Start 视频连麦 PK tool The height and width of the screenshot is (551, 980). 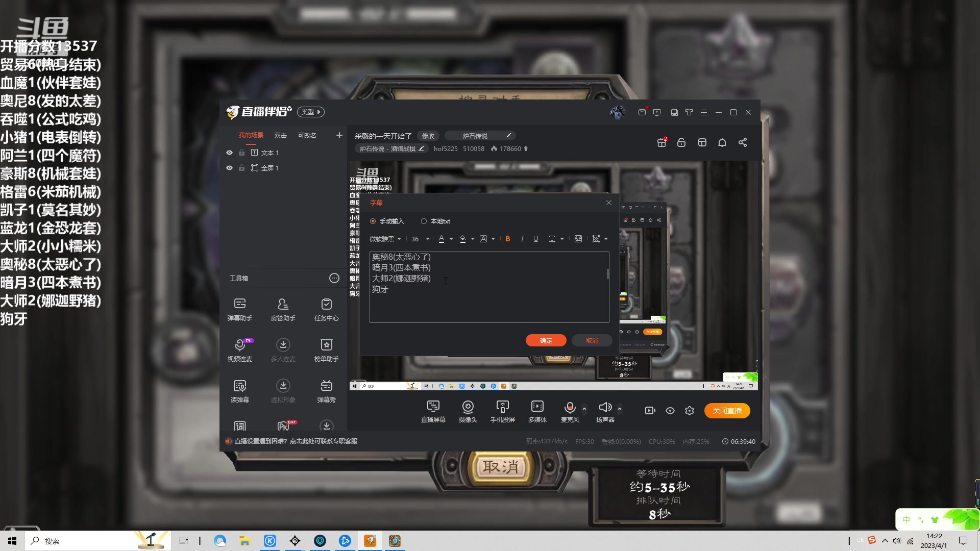[x=239, y=350]
